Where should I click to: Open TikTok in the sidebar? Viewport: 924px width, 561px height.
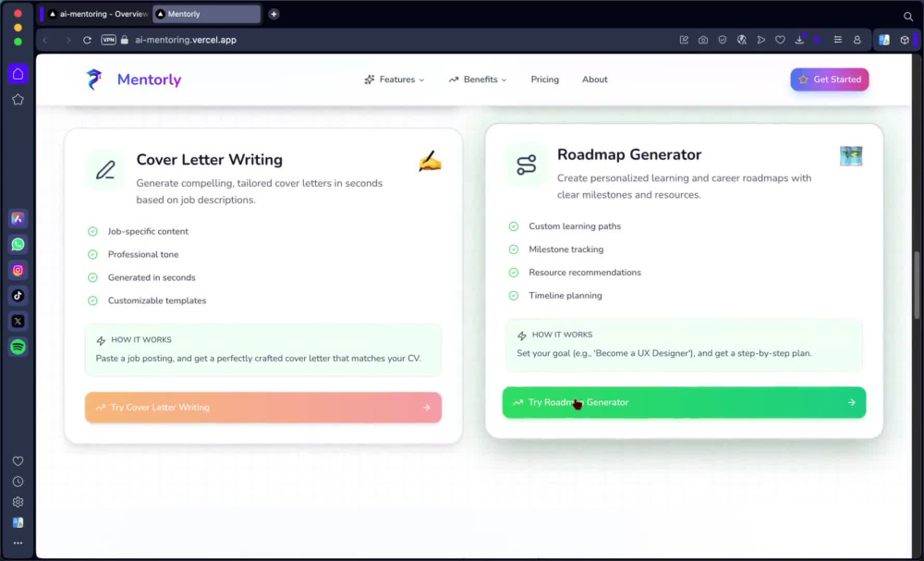tap(18, 296)
